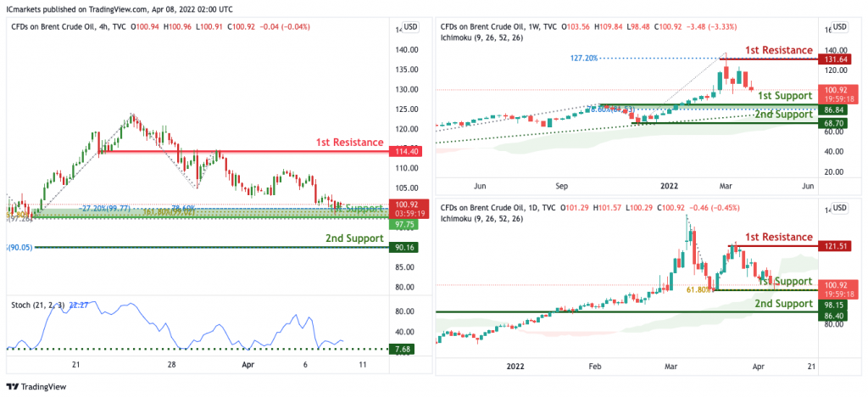Click the 2nd Support text on 4h chart
This screenshot has width=868, height=398.
(354, 238)
